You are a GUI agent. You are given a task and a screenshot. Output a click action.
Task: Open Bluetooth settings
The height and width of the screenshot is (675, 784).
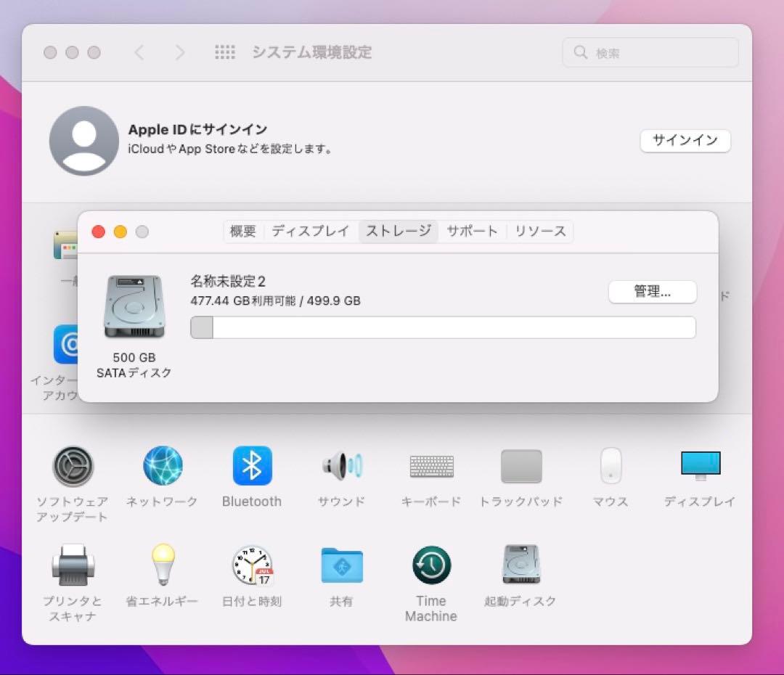(252, 466)
